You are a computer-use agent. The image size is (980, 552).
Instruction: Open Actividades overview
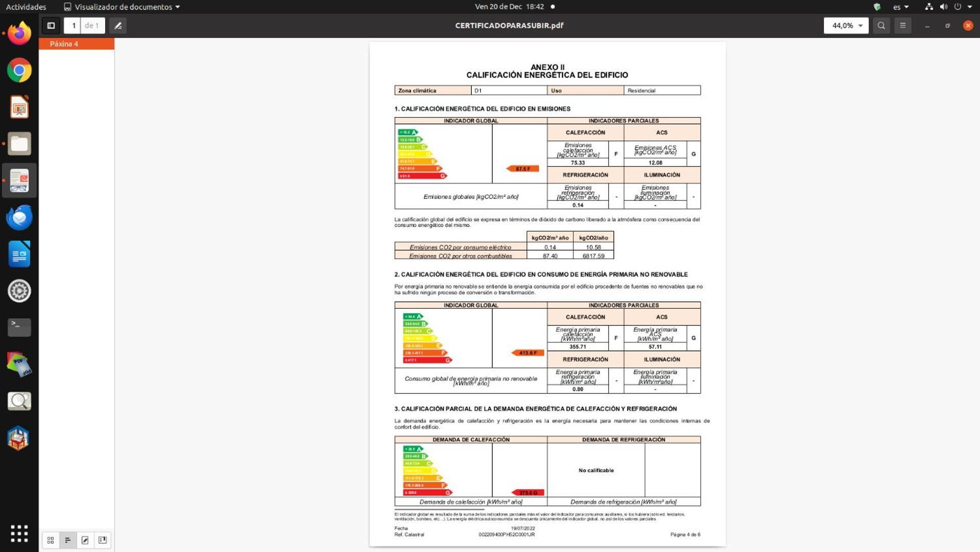(x=26, y=7)
